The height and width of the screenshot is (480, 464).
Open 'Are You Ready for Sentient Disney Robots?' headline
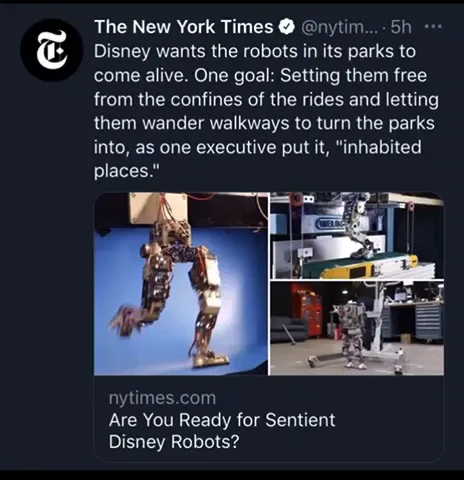click(222, 431)
